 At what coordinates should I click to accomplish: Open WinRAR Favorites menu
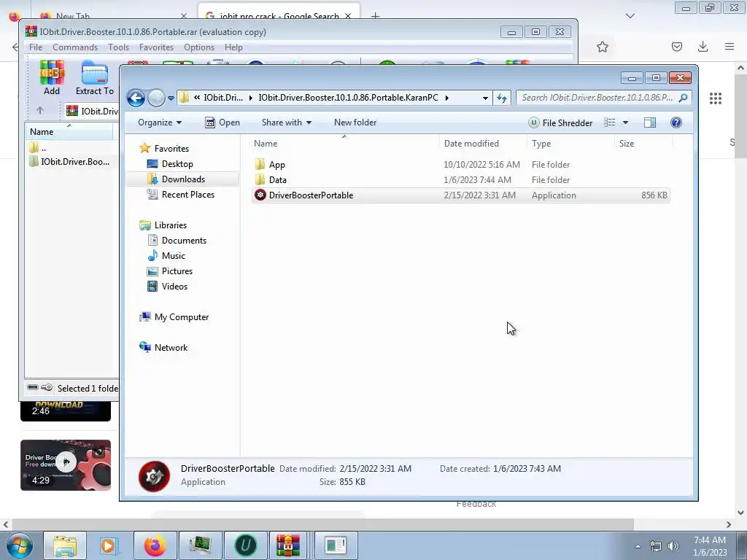click(156, 47)
